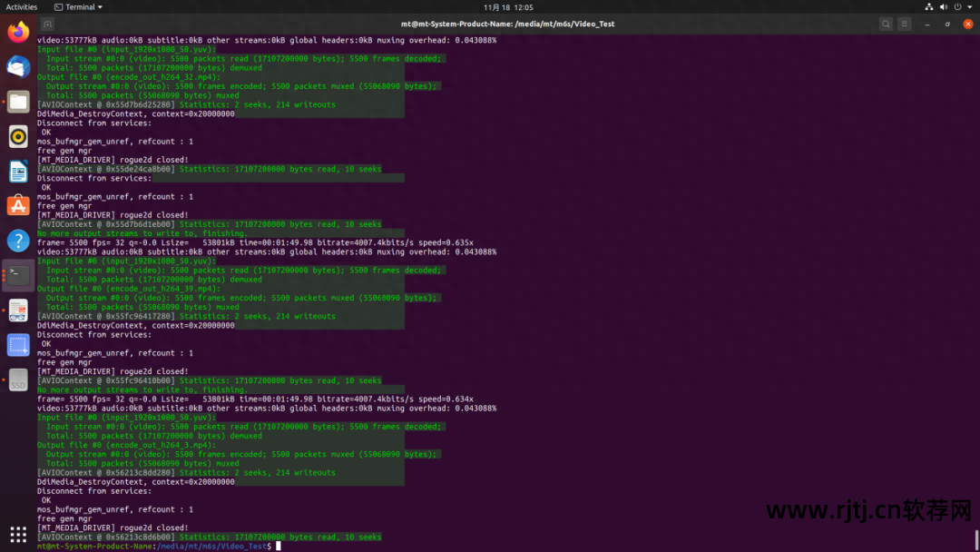Open the document viewer dock icon

click(x=18, y=310)
